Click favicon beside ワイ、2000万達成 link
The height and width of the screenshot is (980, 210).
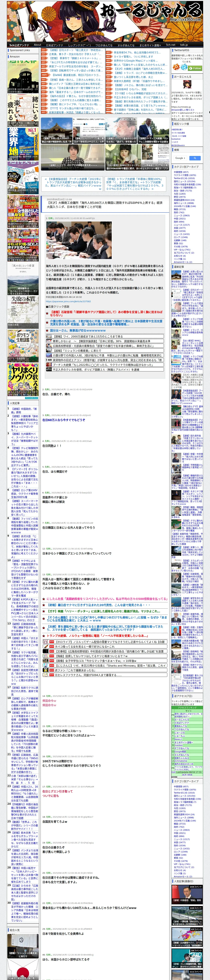click(x=49, y=336)
